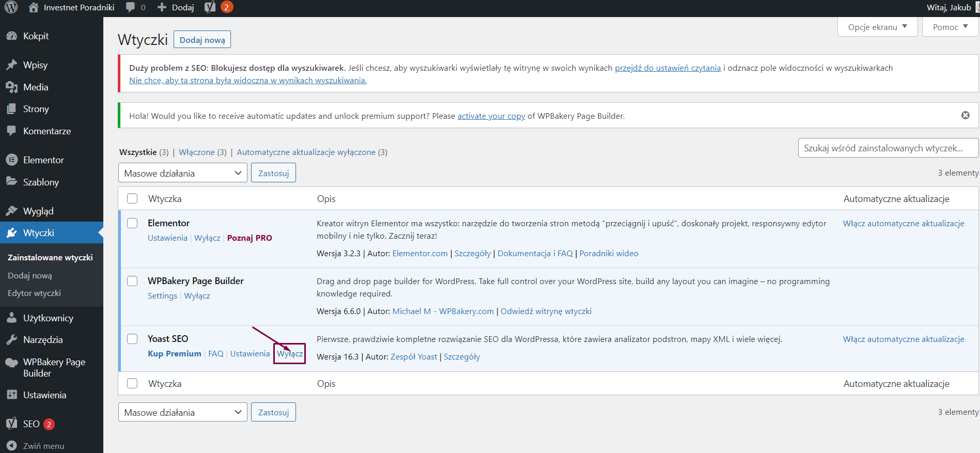Open the Opcje ekranu panel
Screen dimensions: 980x453
coord(877,27)
